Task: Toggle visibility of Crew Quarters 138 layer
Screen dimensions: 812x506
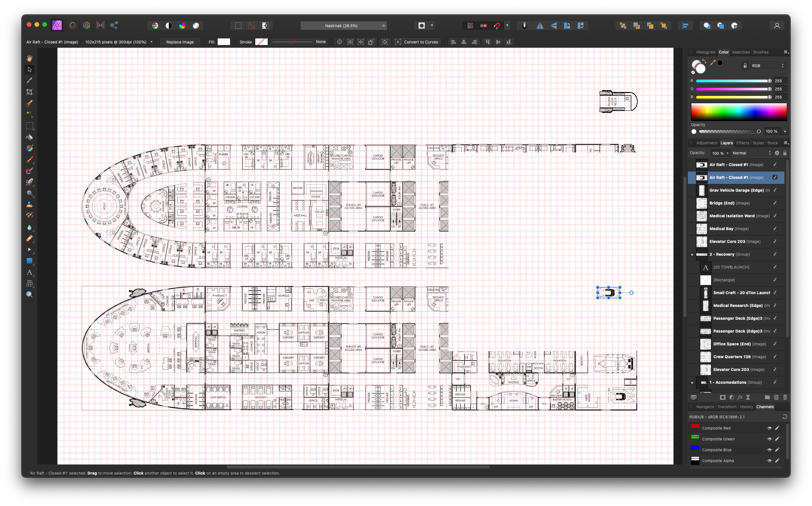Action: click(x=775, y=357)
